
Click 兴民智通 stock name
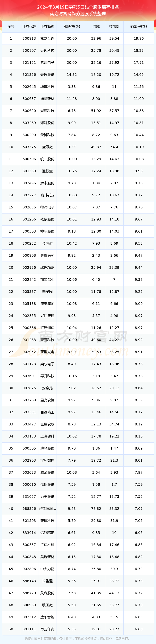click(47, 316)
